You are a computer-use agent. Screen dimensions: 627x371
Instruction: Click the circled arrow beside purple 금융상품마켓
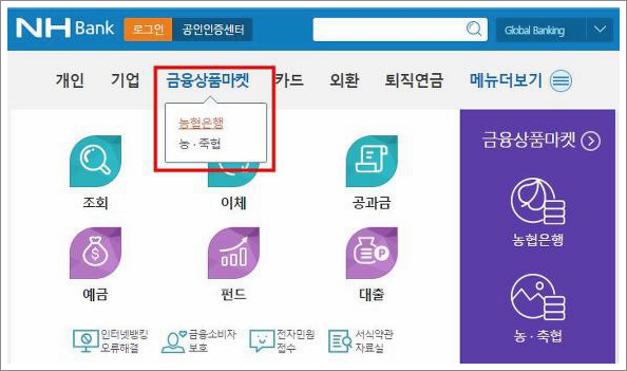pyautogui.click(x=591, y=141)
